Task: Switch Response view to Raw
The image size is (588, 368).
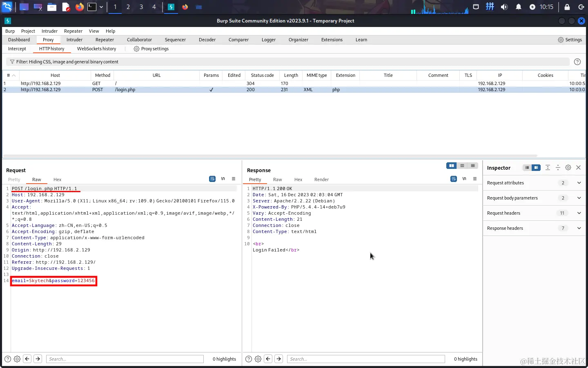Action: coord(278,180)
